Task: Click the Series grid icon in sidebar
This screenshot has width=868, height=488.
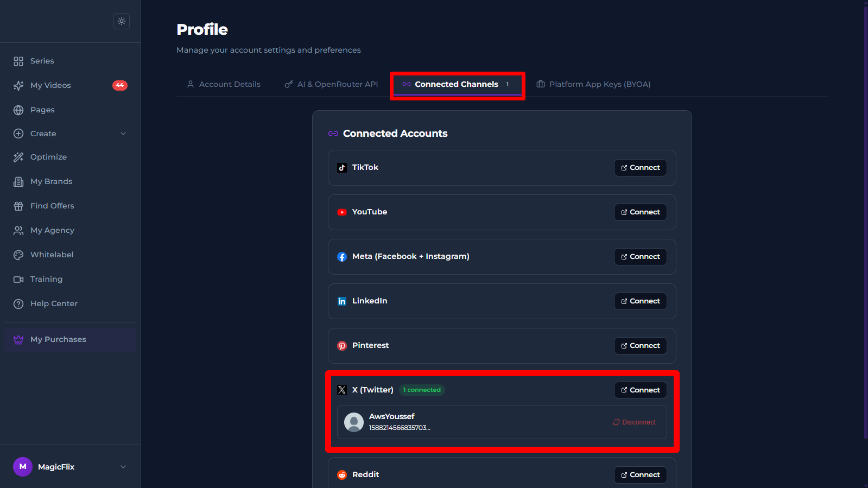Action: click(x=18, y=61)
